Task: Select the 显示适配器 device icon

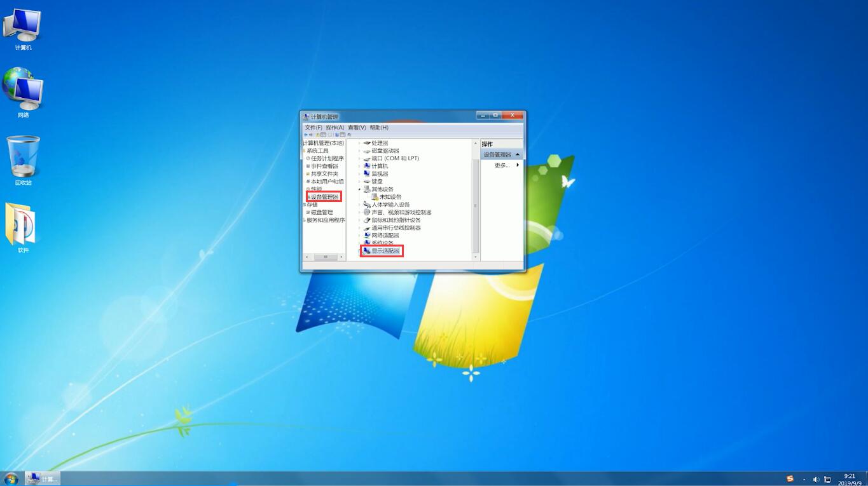Action: click(x=367, y=251)
